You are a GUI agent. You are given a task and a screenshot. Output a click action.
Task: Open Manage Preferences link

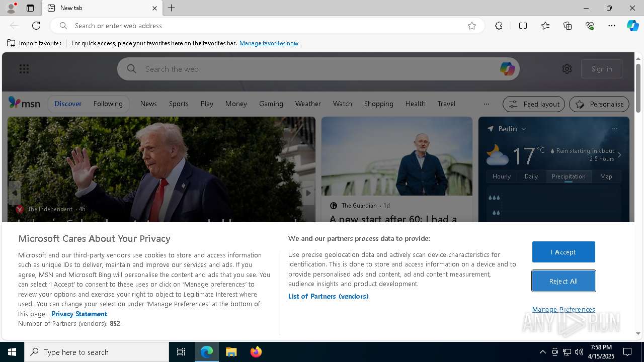tap(563, 309)
